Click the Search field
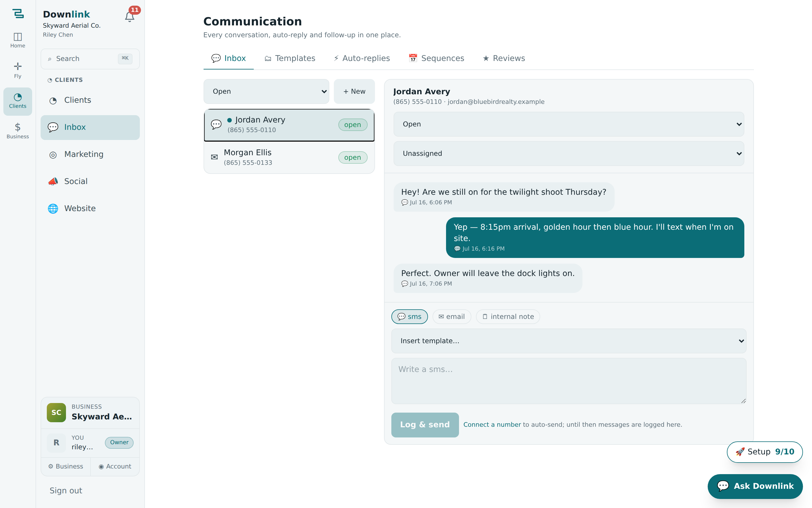Image resolution: width=812 pixels, height=508 pixels. pyautogui.click(x=90, y=59)
